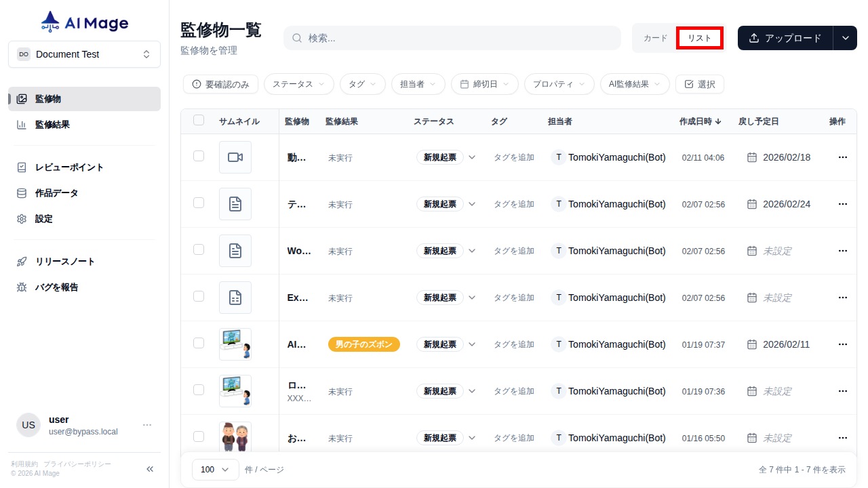Select レビューポイント in the sidebar
Image resolution: width=868 pixels, height=488 pixels.
(65, 167)
